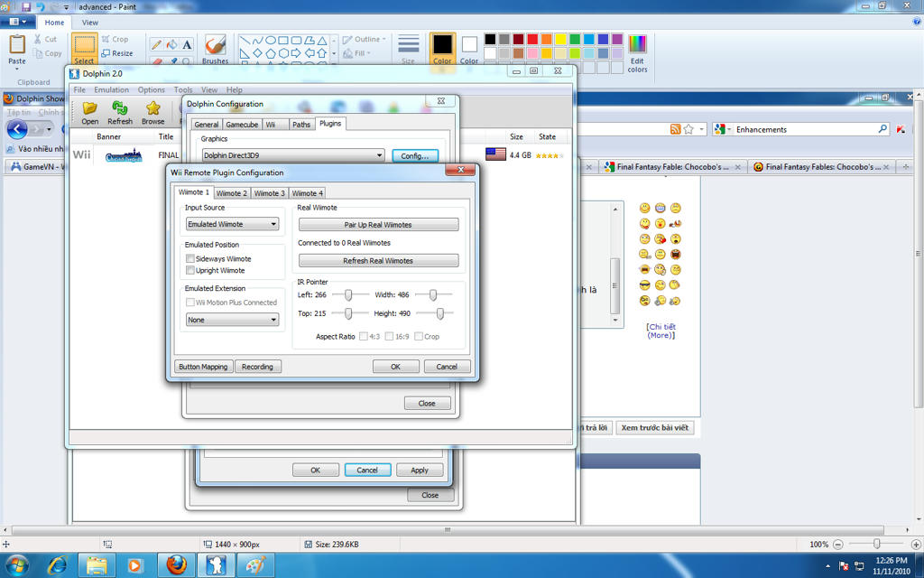
Task: Click the Paste icon in Paint ribbon
Action: click(x=17, y=44)
